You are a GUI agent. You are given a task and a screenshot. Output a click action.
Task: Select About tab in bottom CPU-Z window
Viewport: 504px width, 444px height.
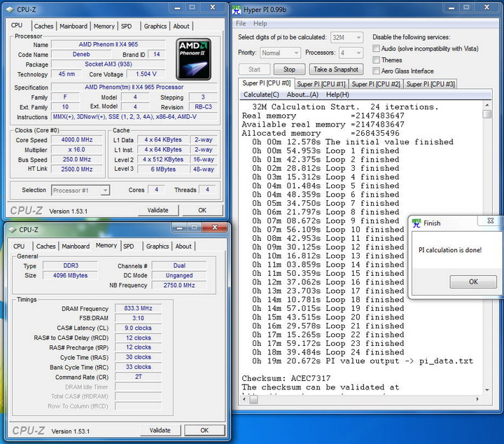pyautogui.click(x=183, y=247)
